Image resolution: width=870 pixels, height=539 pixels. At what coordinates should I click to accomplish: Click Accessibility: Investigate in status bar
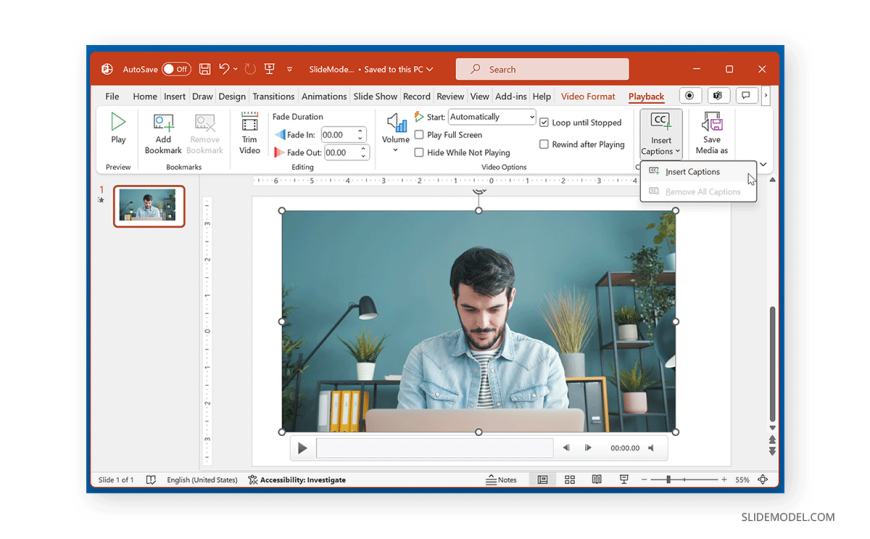click(x=297, y=480)
